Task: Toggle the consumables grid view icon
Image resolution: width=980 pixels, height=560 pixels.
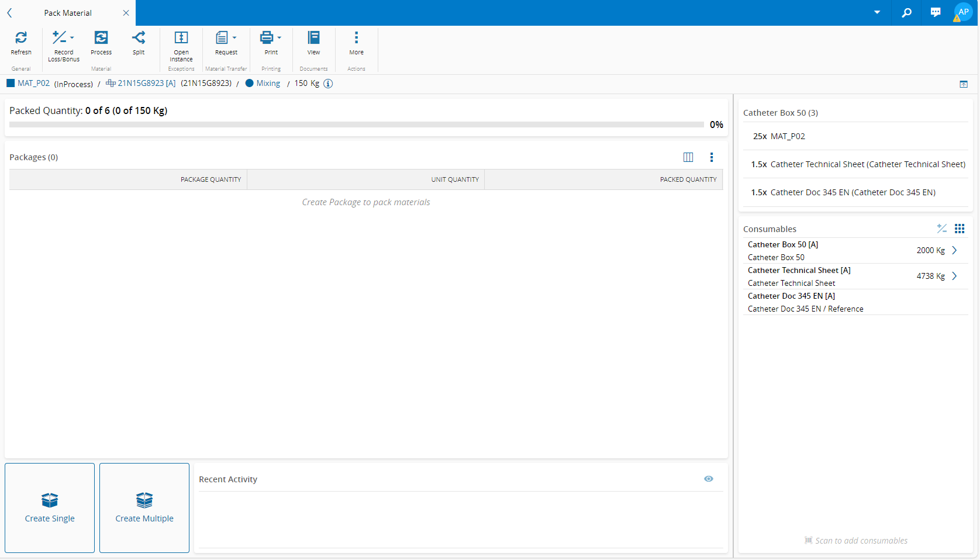Action: [x=960, y=229]
